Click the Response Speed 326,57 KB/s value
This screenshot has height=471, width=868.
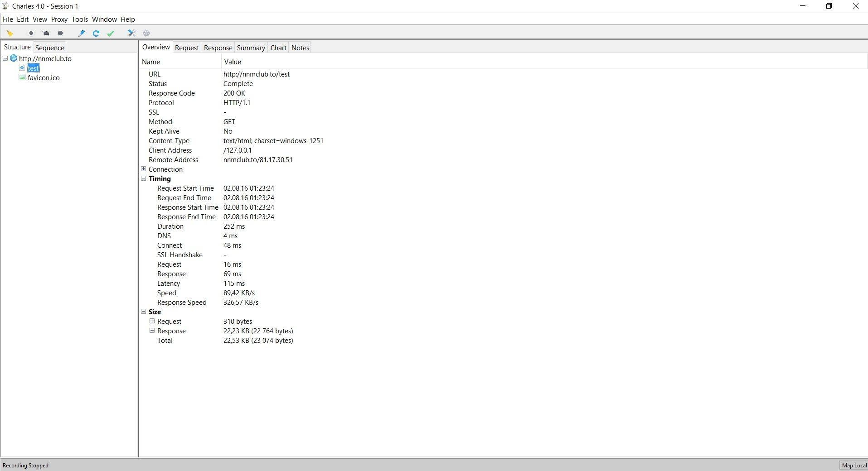point(241,302)
